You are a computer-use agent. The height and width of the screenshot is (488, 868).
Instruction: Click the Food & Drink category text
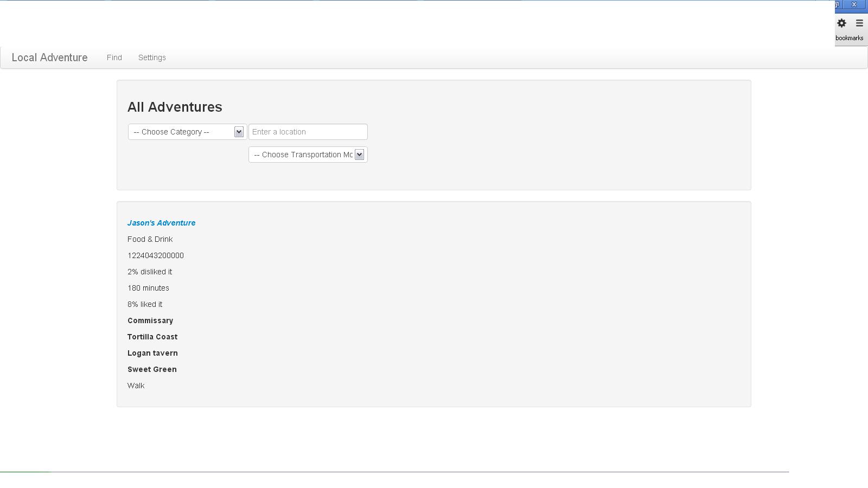(x=150, y=239)
